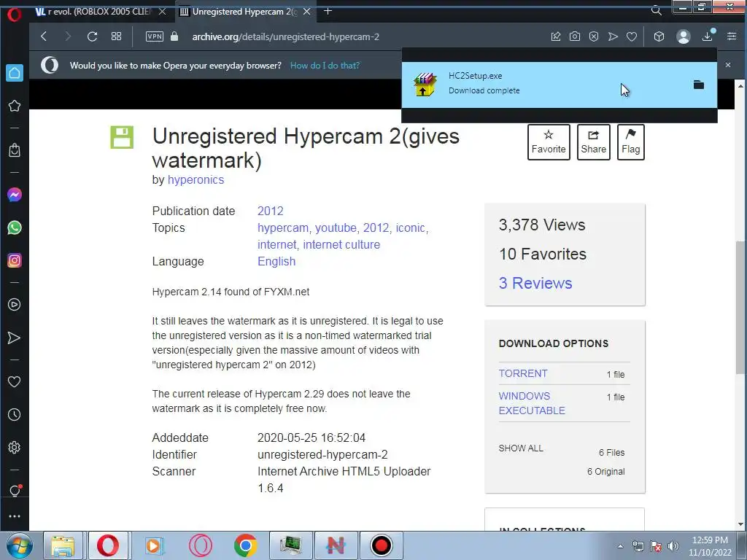Open the volume speaker tray icon

point(673,546)
